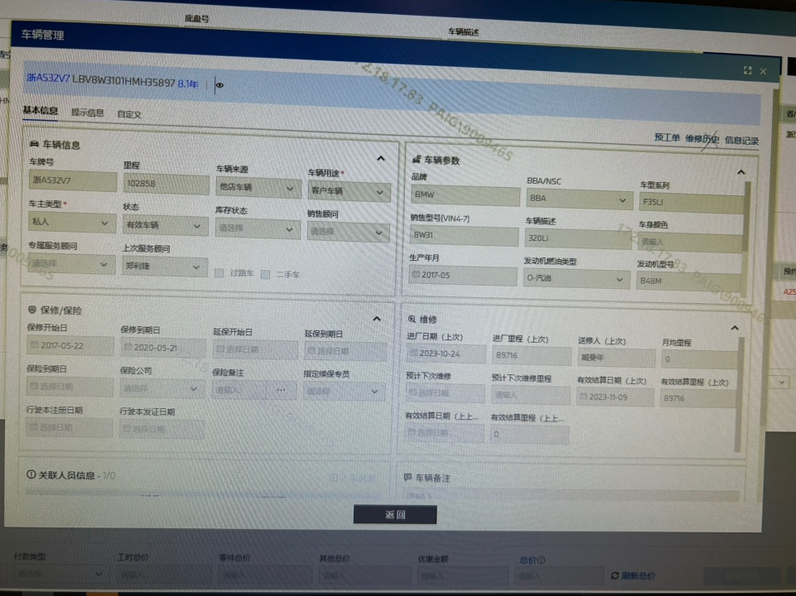The width and height of the screenshot is (796, 596).
Task: Open 维修历史 link
Action: coord(702,139)
